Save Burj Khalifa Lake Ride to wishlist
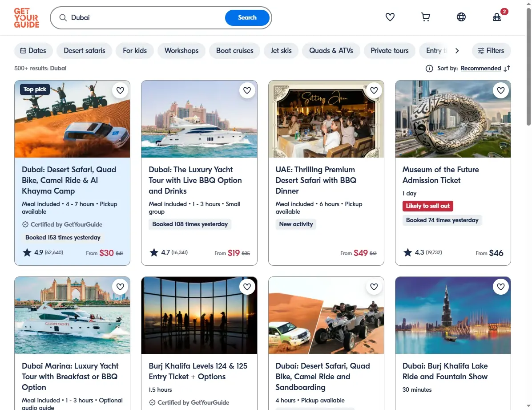Viewport: 532px width, 410px height. coord(501,287)
